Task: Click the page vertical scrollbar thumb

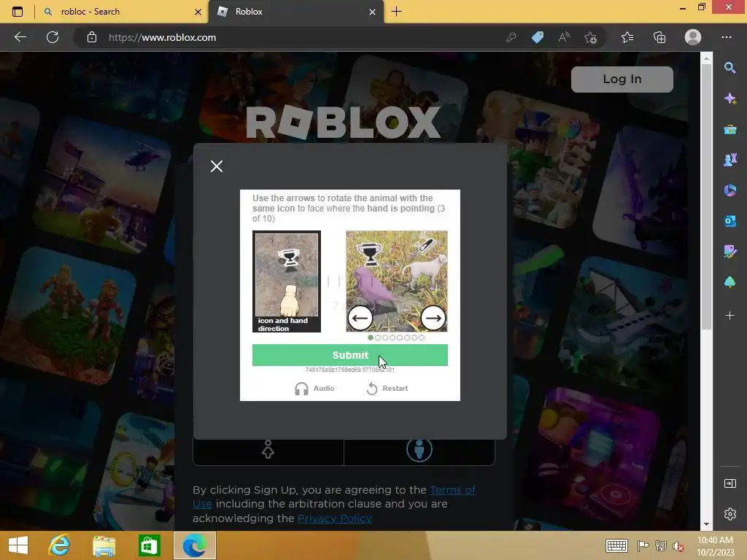Action: [x=706, y=198]
